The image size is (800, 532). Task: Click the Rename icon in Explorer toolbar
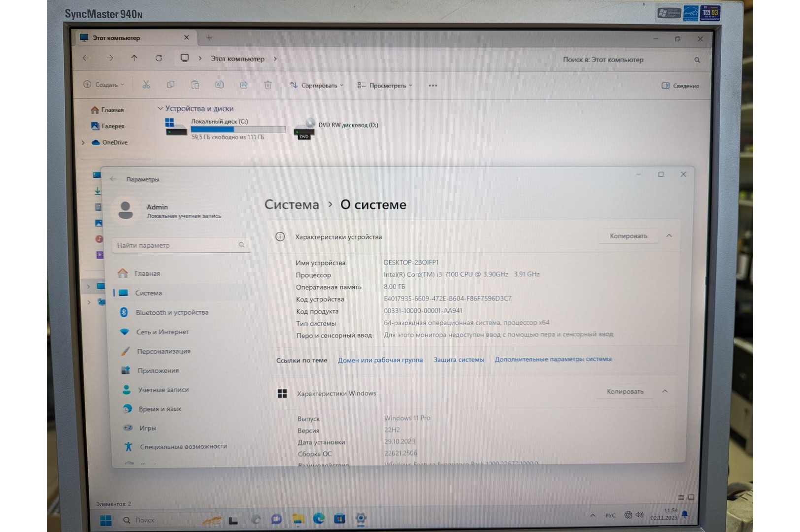pos(219,85)
